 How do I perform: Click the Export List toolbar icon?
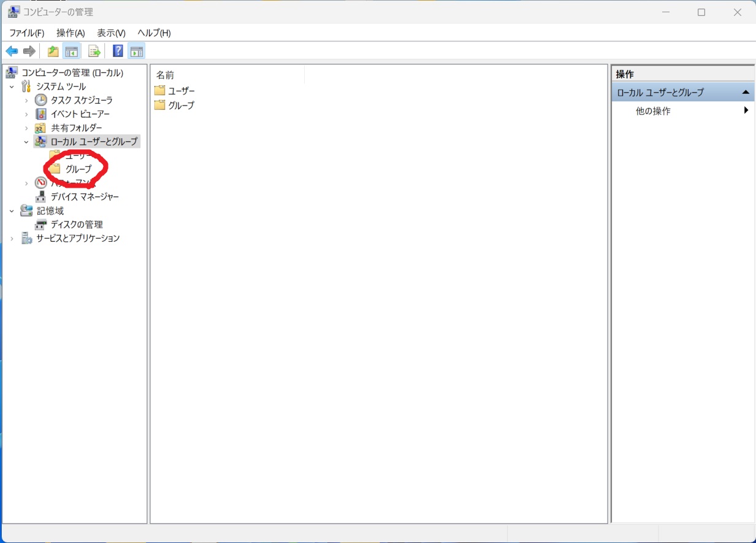[x=94, y=51]
